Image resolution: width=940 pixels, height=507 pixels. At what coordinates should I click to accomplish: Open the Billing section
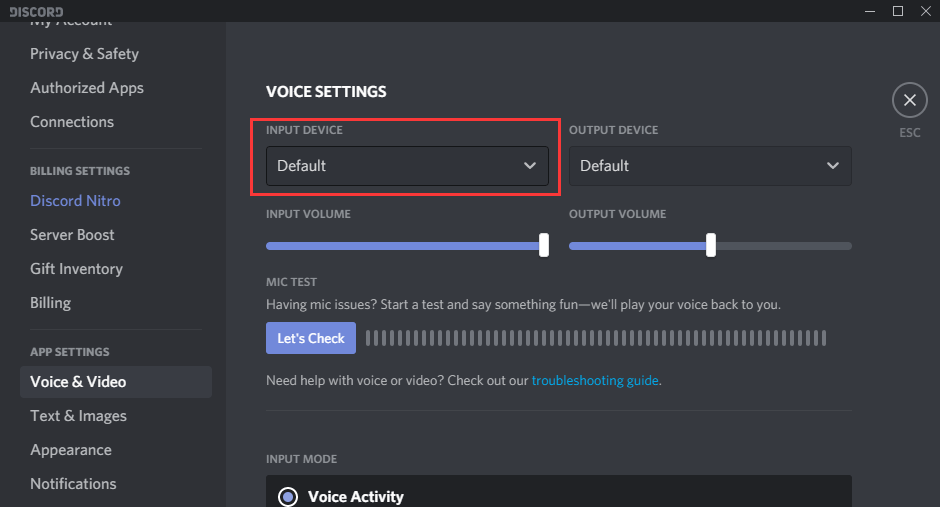(x=50, y=303)
